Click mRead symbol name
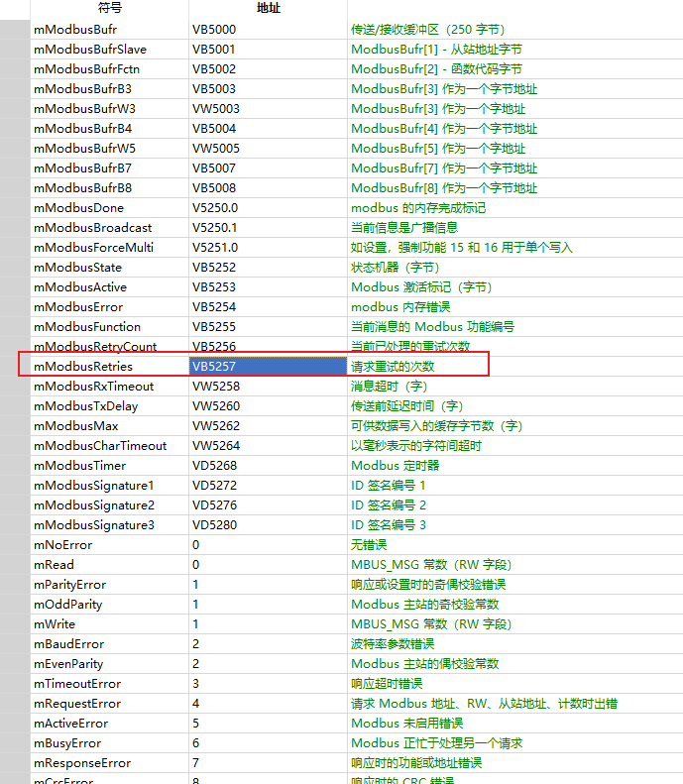 (x=54, y=565)
